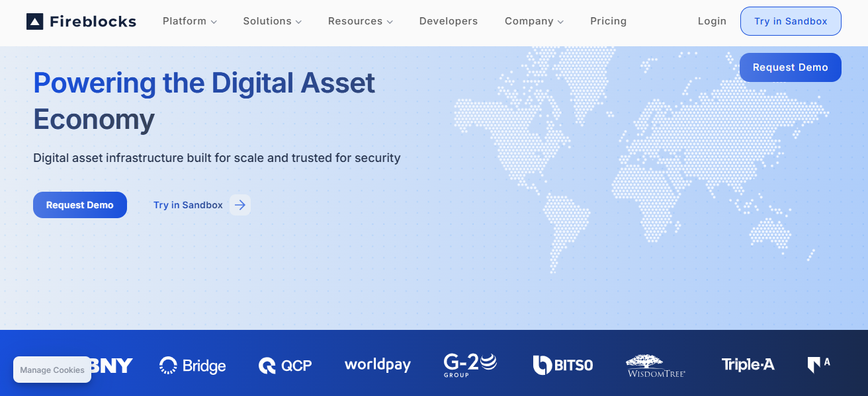
Task: Click the Login link
Action: coord(712,21)
